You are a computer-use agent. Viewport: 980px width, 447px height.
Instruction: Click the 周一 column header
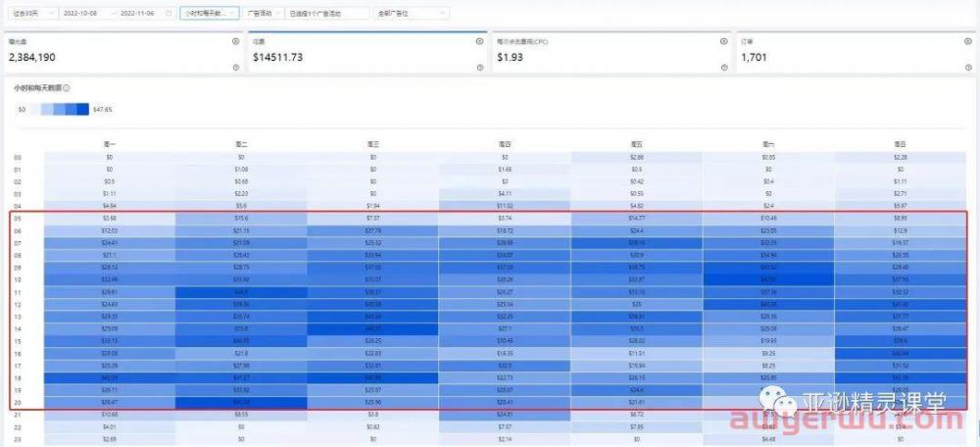(x=110, y=144)
